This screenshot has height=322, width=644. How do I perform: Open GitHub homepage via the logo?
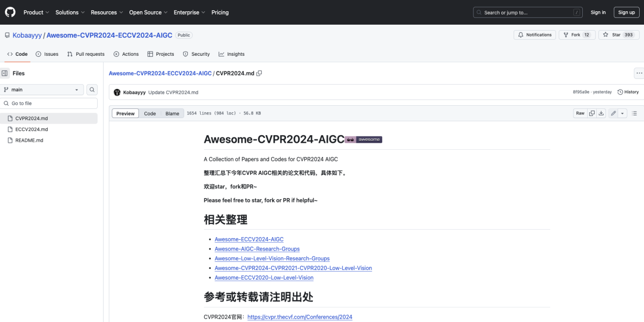pyautogui.click(x=10, y=12)
